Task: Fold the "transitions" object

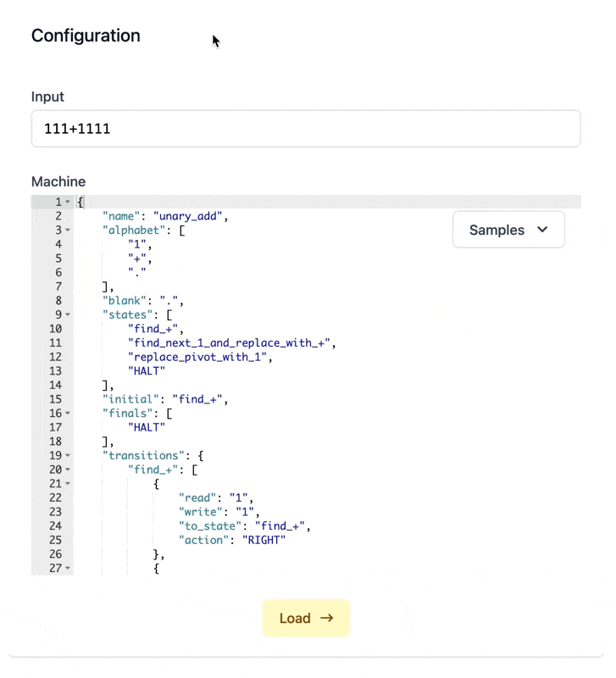Action: (68, 456)
